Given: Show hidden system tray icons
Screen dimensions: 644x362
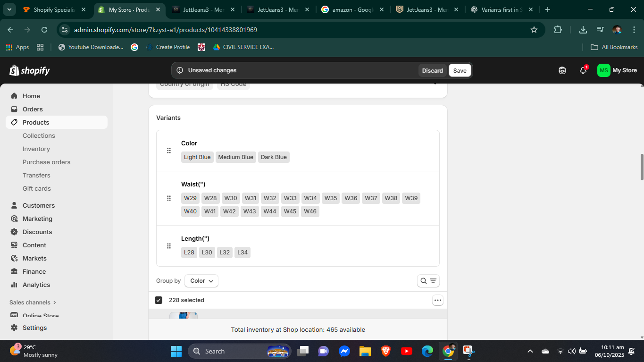Looking at the screenshot, I should pos(530,351).
